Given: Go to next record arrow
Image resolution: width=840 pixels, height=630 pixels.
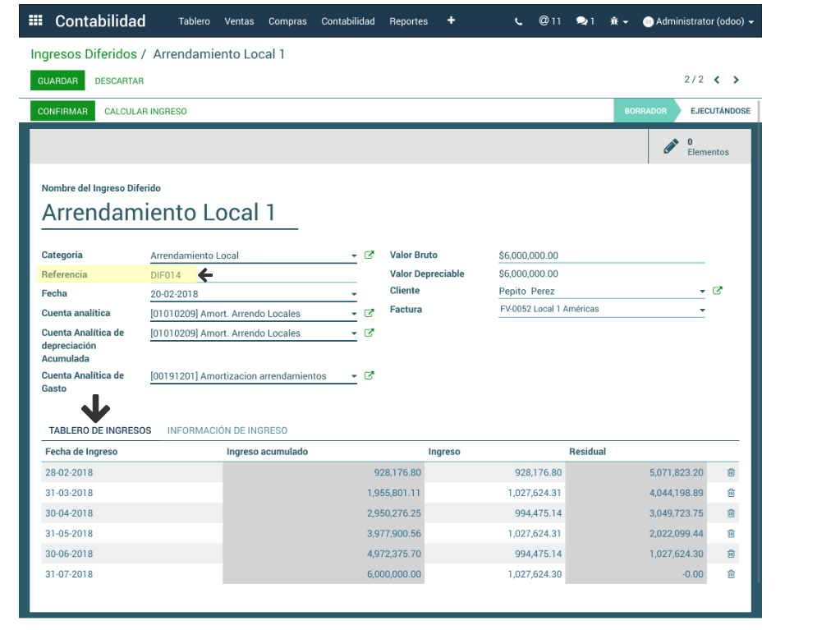Looking at the screenshot, I should 736,80.
